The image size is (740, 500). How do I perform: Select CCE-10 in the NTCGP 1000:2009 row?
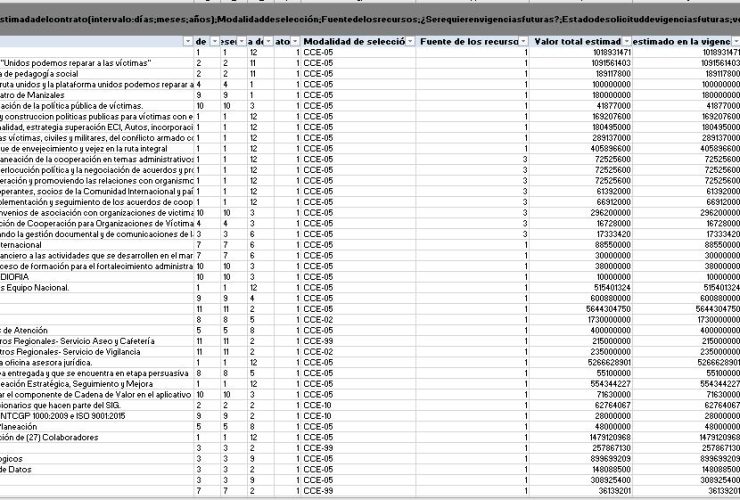point(358,416)
